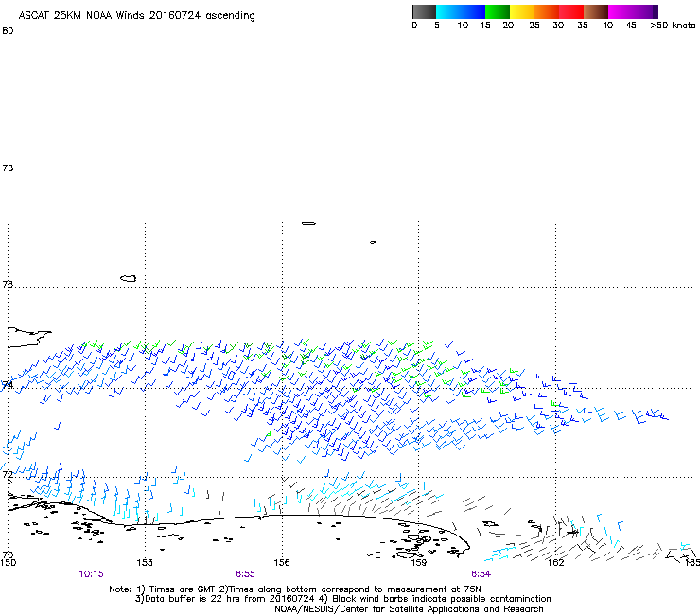The height and width of the screenshot is (615, 700).
Task: Click the '10' legend scale label
Action: (x=463, y=26)
